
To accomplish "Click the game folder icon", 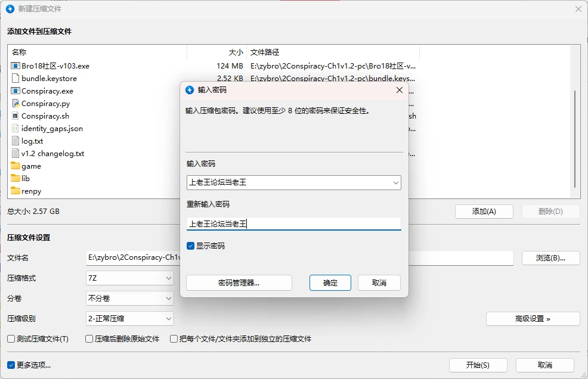I will (16, 166).
